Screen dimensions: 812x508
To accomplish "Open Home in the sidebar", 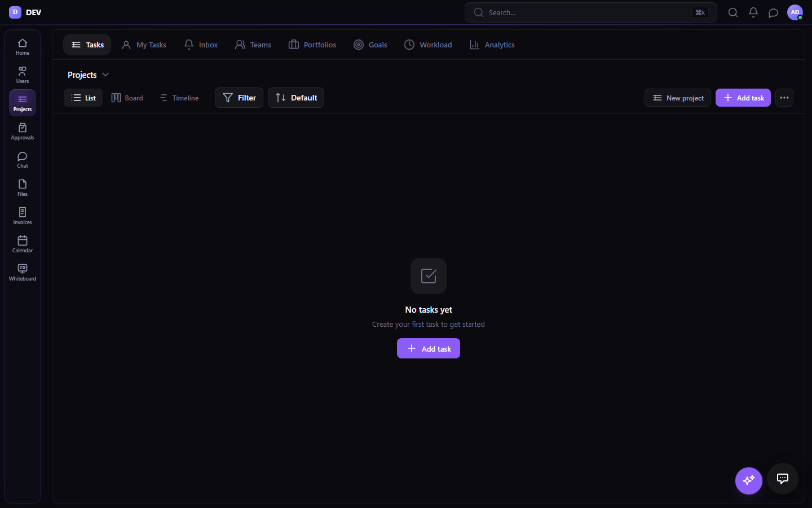I will 23,47.
